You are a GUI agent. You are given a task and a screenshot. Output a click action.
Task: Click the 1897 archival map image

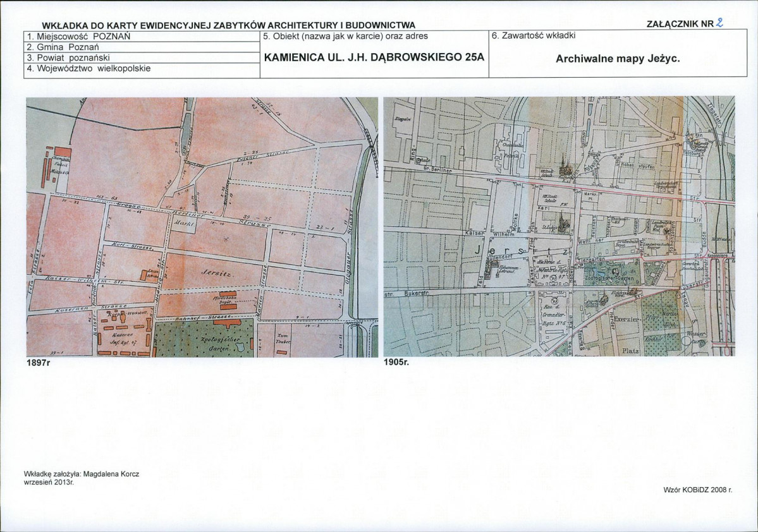point(202,227)
